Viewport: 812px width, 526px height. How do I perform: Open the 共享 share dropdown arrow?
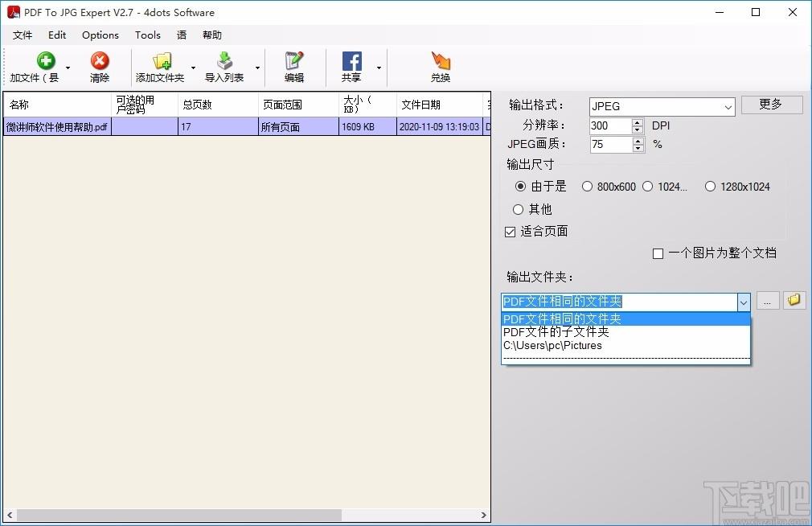pos(379,68)
